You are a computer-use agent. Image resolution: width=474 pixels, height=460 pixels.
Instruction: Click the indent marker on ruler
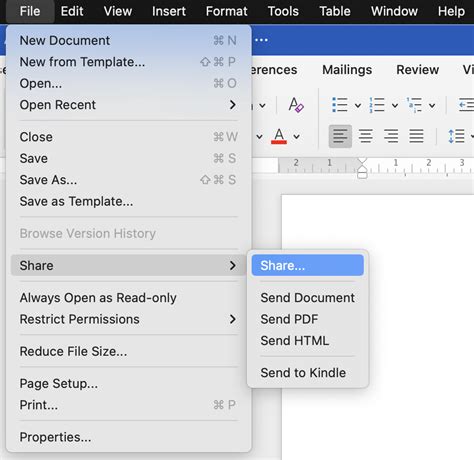click(x=362, y=168)
